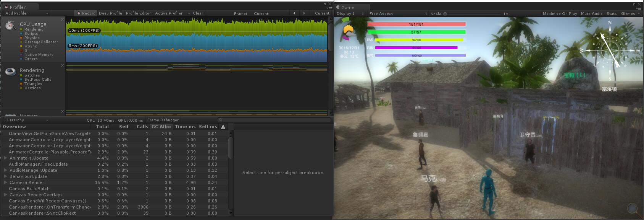Close the CPU Usage profiler module
The height and width of the screenshot is (220, 644).
tap(63, 20)
